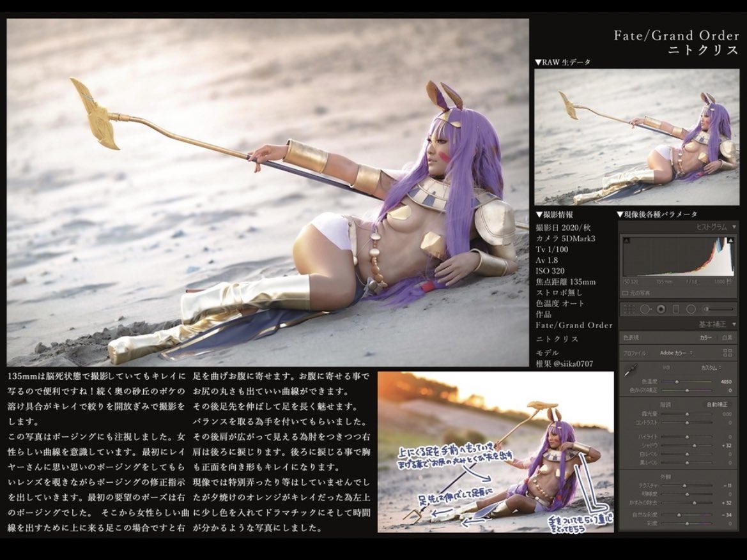Toggle shadow clipping indicator in histogram

(x=626, y=241)
